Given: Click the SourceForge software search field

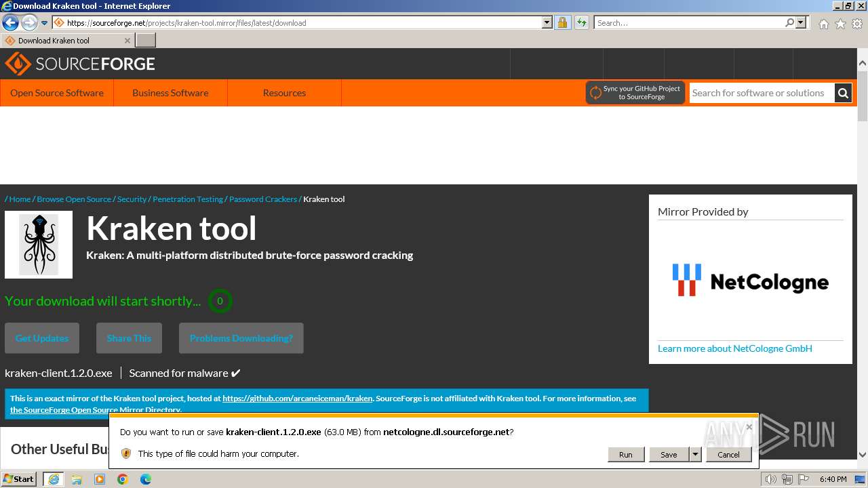Looking at the screenshot, I should click(x=762, y=93).
